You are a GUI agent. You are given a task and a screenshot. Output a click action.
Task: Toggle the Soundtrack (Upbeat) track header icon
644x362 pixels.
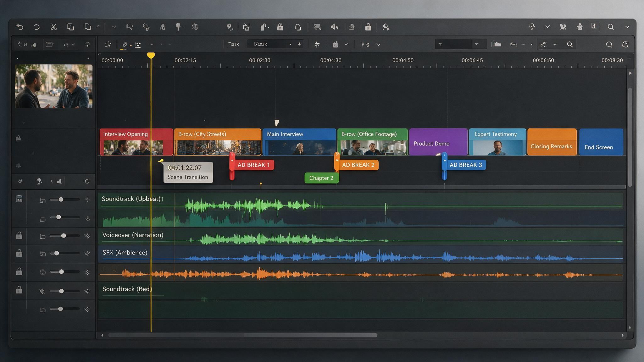click(19, 199)
